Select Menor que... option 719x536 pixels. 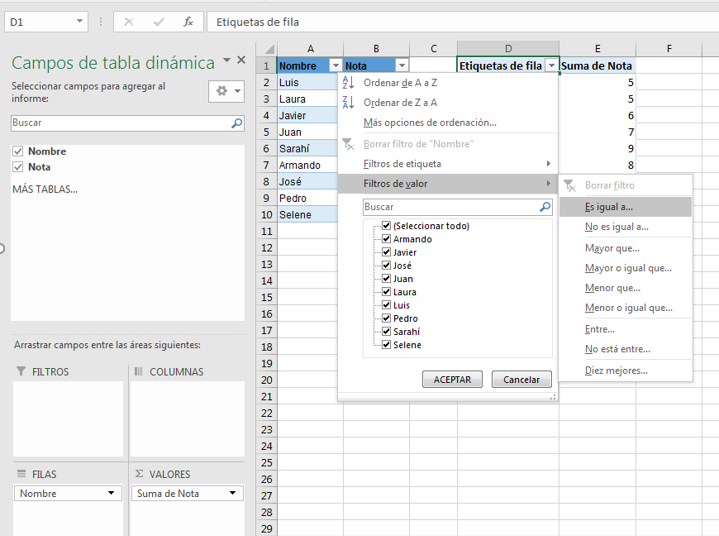(625, 288)
